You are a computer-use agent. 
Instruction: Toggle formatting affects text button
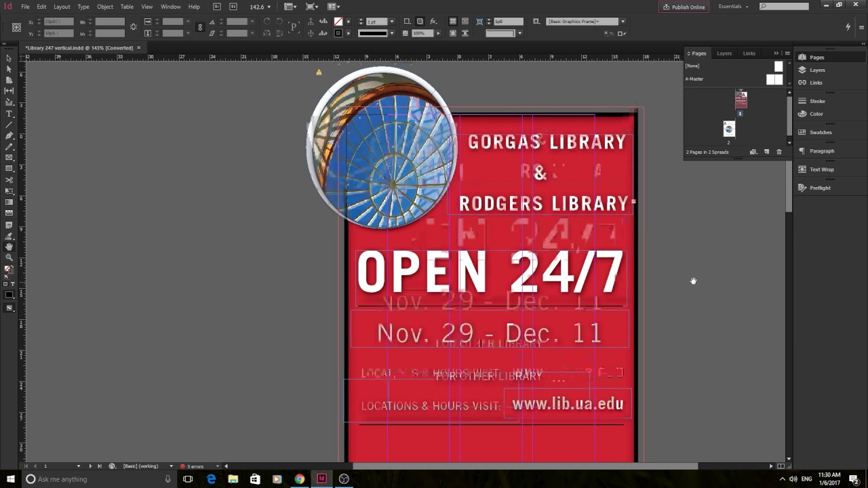click(12, 283)
